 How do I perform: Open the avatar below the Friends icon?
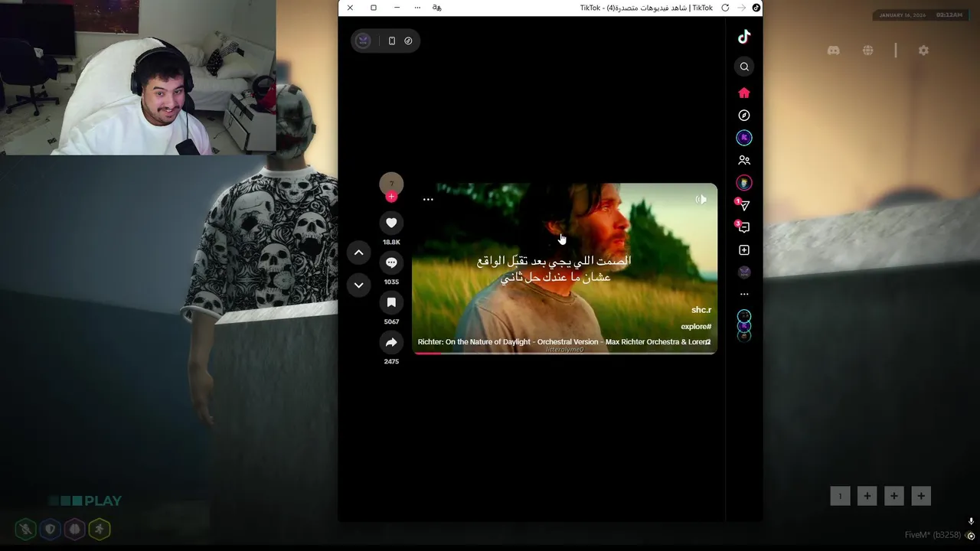click(744, 183)
